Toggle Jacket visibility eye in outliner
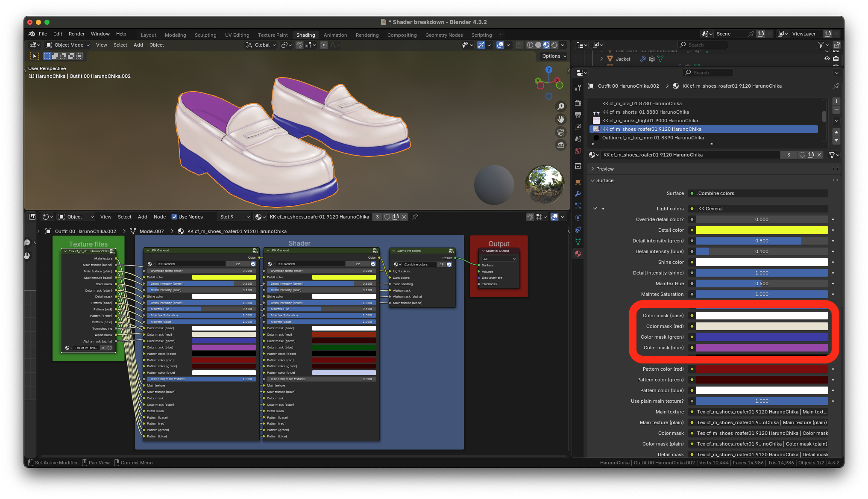Image resolution: width=868 pixels, height=499 pixels. click(x=827, y=59)
